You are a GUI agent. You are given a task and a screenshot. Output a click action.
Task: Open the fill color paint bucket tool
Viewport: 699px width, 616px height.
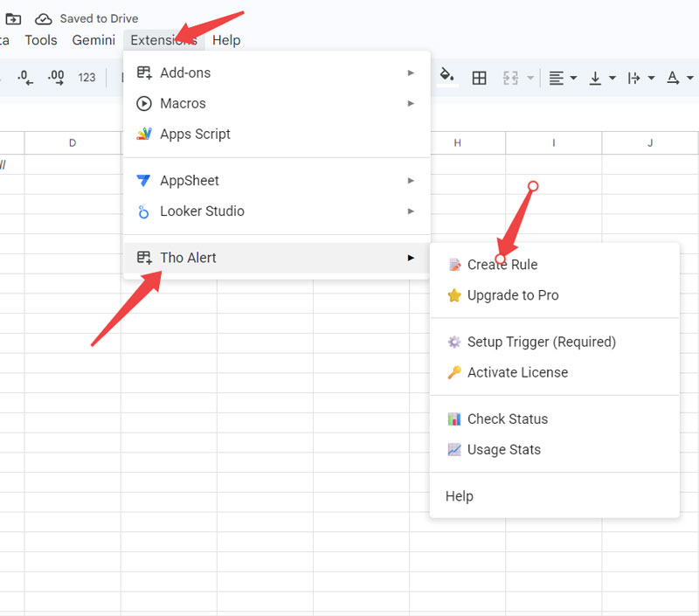(x=446, y=77)
